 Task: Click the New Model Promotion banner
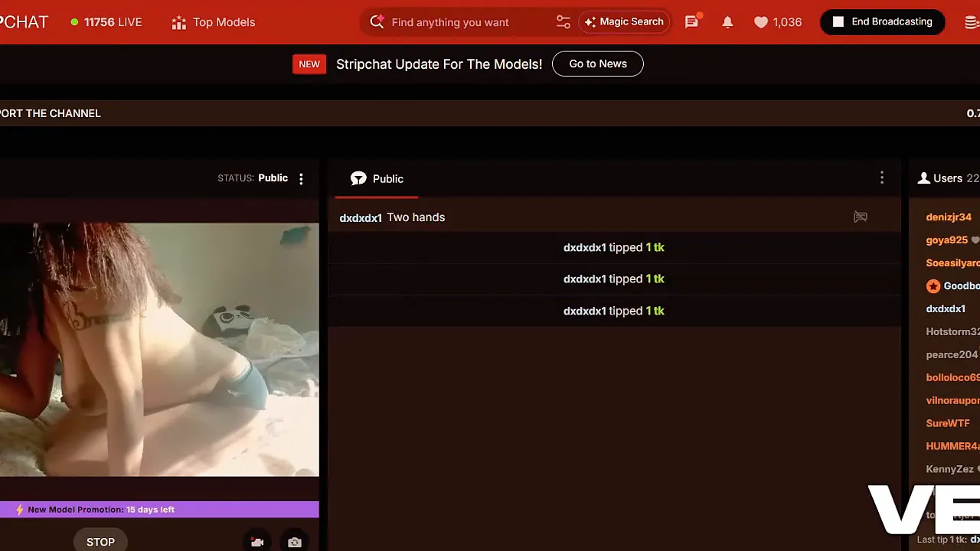click(x=159, y=510)
